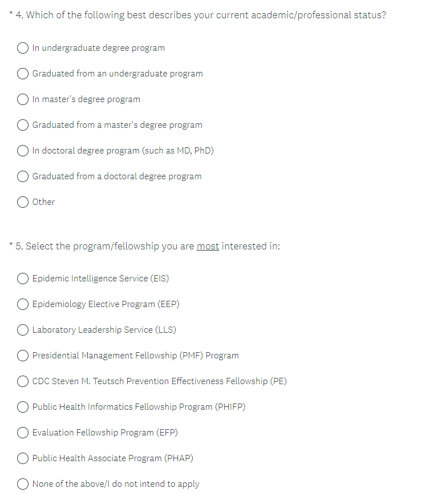
Task: Click question 5 program/fellowship heading
Action: pos(148,246)
